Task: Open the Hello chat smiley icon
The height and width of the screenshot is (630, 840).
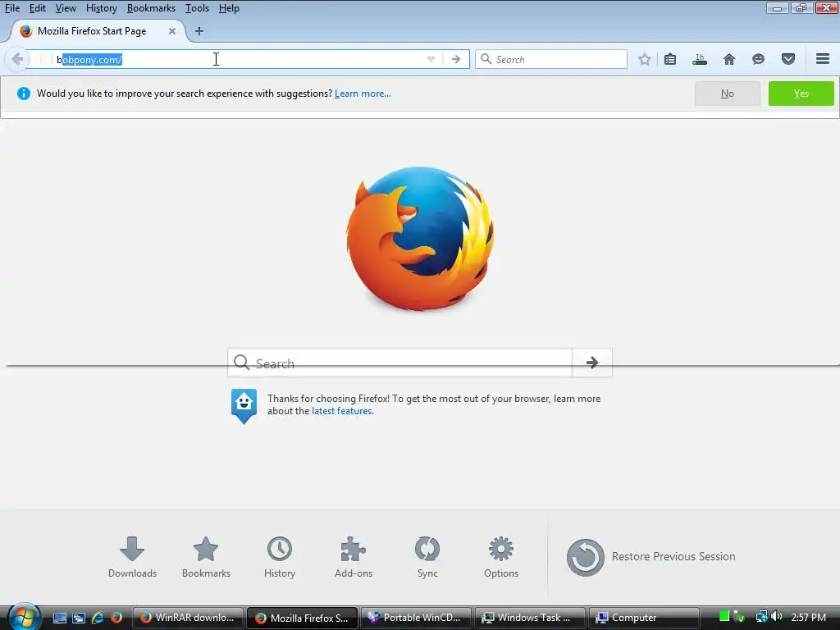Action: point(758,59)
